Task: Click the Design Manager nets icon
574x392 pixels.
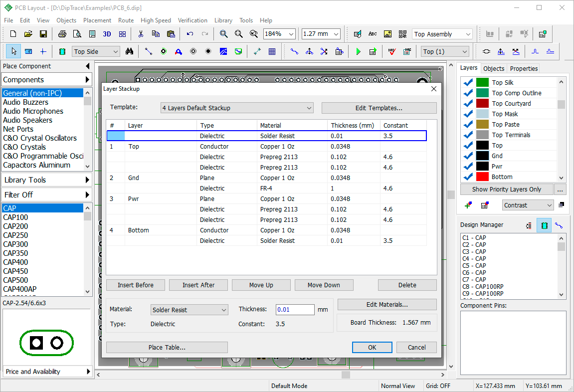Action: pyautogui.click(x=559, y=225)
